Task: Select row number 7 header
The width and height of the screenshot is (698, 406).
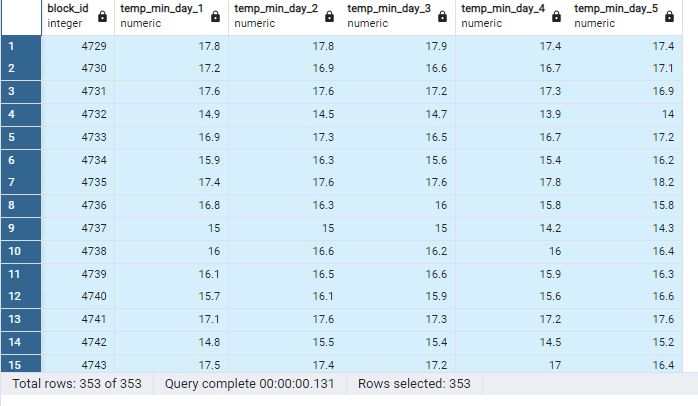Action: tap(21, 183)
